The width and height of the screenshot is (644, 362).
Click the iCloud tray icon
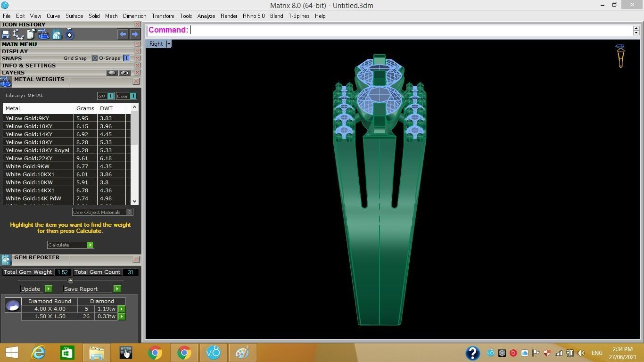pyautogui.click(x=524, y=353)
